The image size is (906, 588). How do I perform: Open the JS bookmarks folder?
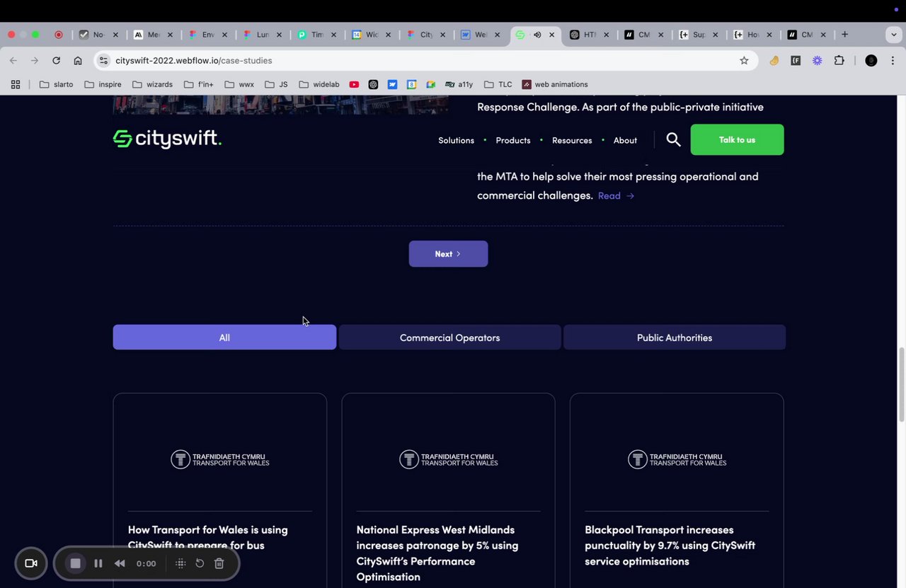tap(275, 84)
